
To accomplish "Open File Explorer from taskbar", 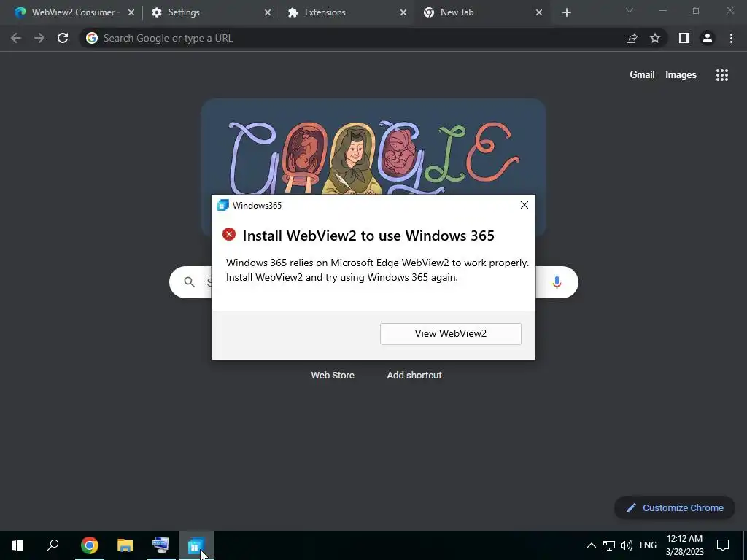I will click(x=125, y=545).
